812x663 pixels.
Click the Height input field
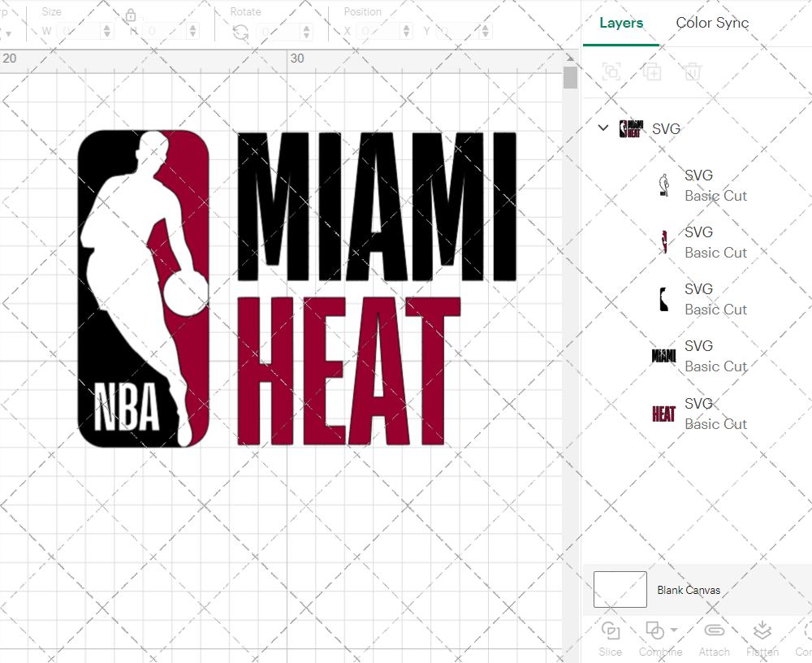(164, 32)
